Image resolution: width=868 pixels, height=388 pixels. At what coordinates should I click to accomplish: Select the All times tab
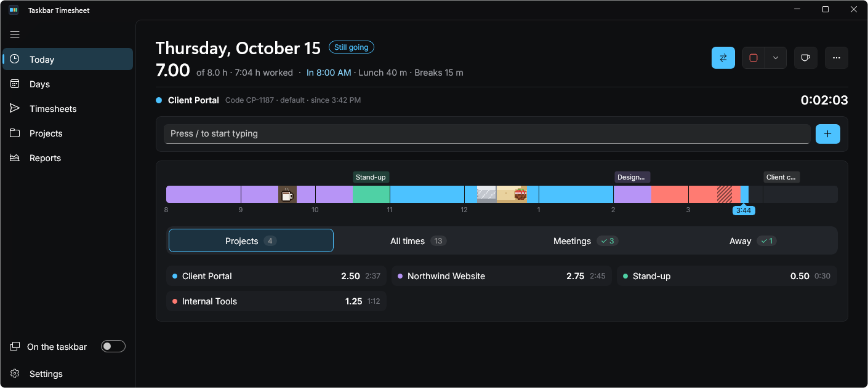point(419,240)
